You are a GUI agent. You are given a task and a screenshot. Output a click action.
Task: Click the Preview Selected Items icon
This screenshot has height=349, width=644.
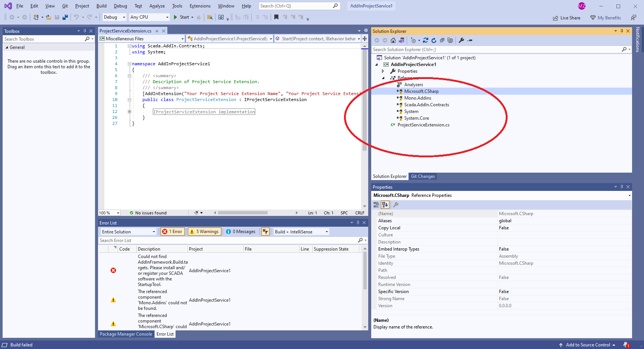(470, 40)
